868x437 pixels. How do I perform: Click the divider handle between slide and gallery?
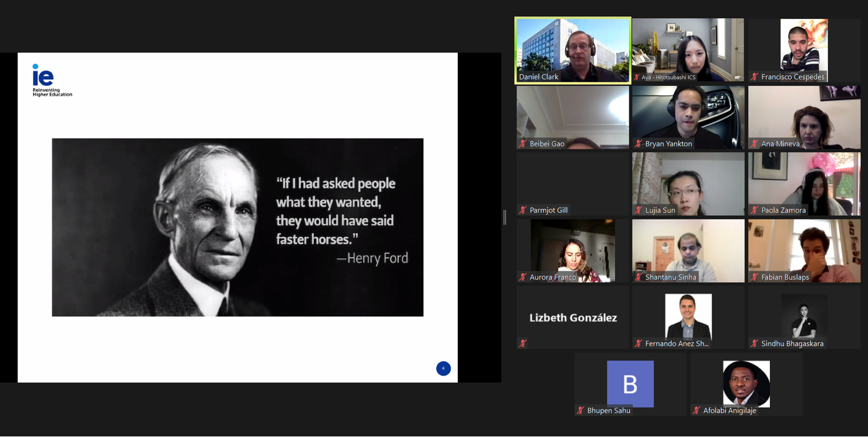click(x=505, y=218)
